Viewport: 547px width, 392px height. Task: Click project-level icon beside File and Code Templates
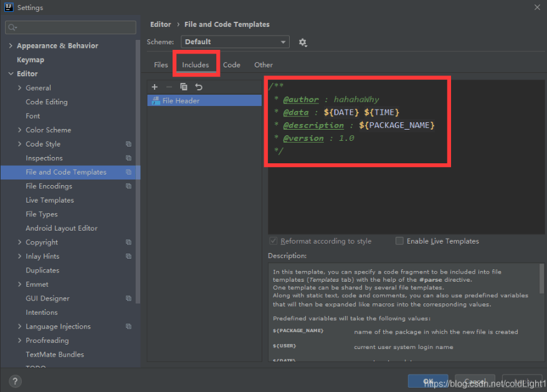point(128,172)
